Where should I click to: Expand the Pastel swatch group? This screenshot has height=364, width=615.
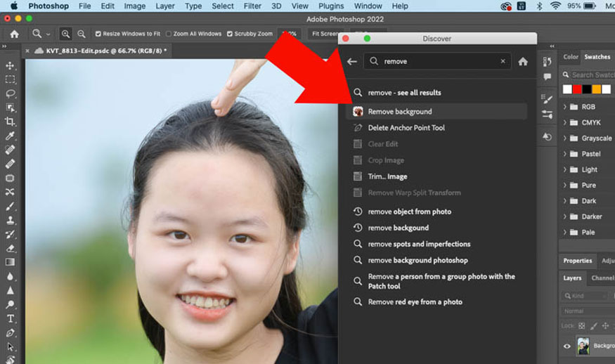point(565,154)
